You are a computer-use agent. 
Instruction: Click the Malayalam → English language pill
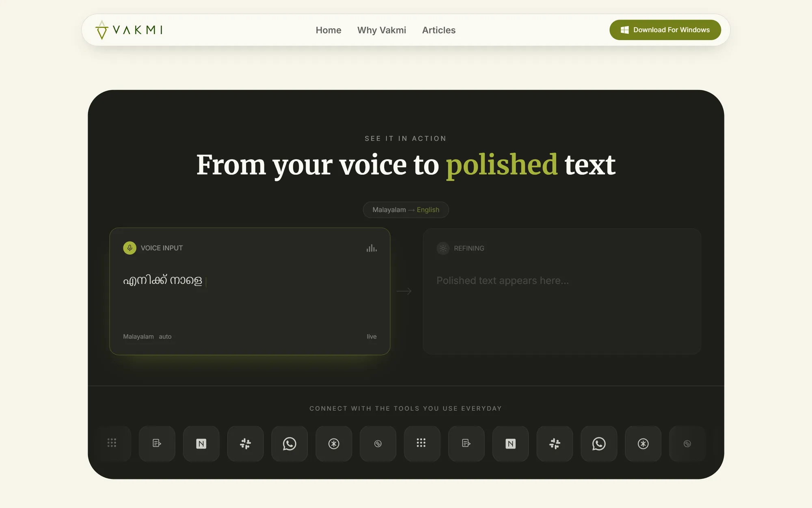pyautogui.click(x=406, y=210)
